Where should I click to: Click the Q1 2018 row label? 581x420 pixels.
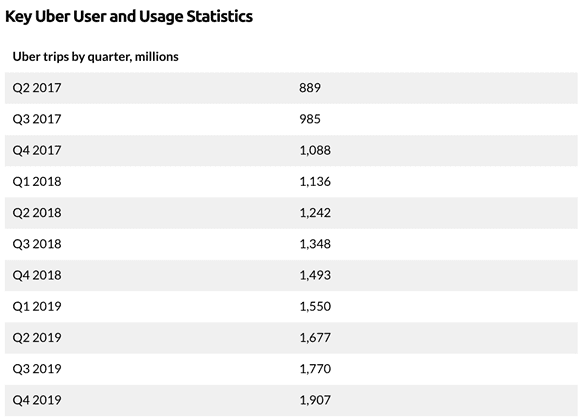click(37, 181)
